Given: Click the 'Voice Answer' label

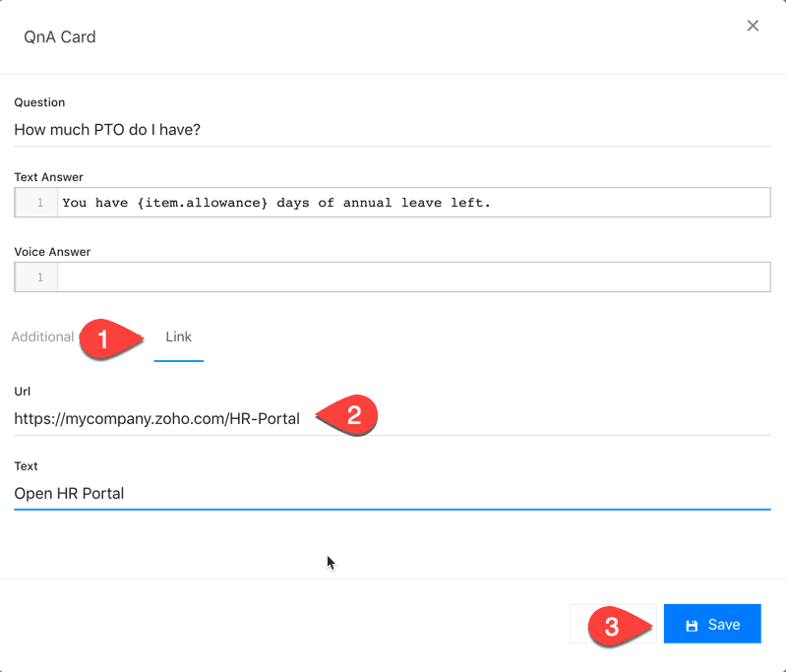Looking at the screenshot, I should pyautogui.click(x=52, y=252).
